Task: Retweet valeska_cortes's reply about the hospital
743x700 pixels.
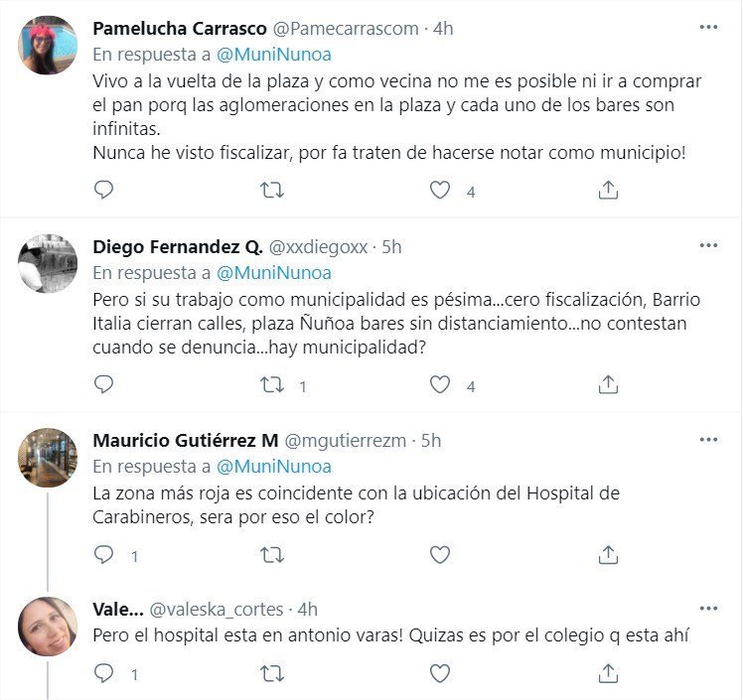Action: pos(271,674)
